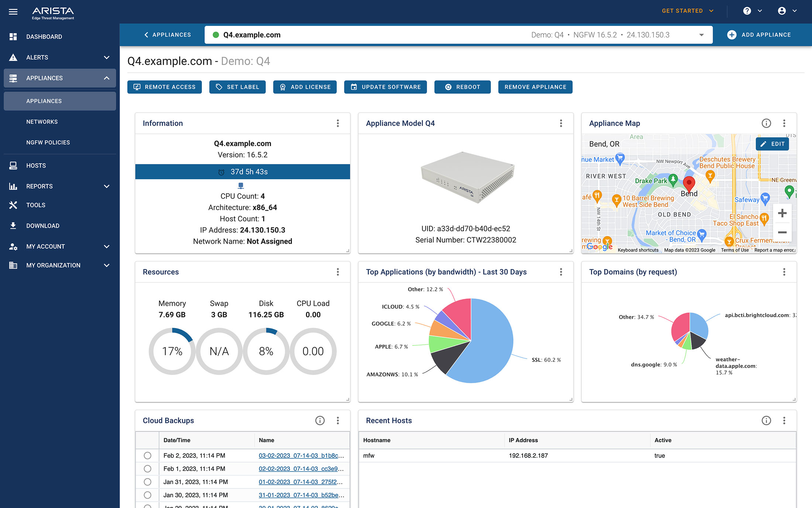The width and height of the screenshot is (812, 508).
Task: Click the Remove Appliance button
Action: (x=535, y=87)
